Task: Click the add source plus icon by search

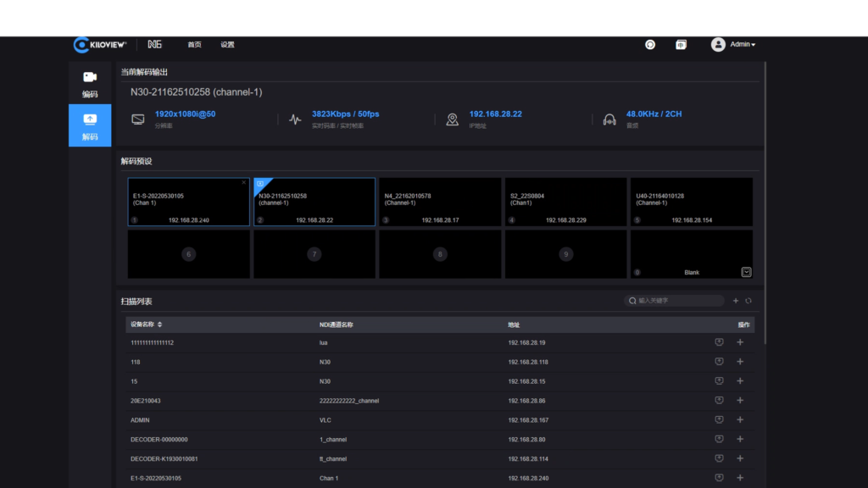Action: point(736,301)
